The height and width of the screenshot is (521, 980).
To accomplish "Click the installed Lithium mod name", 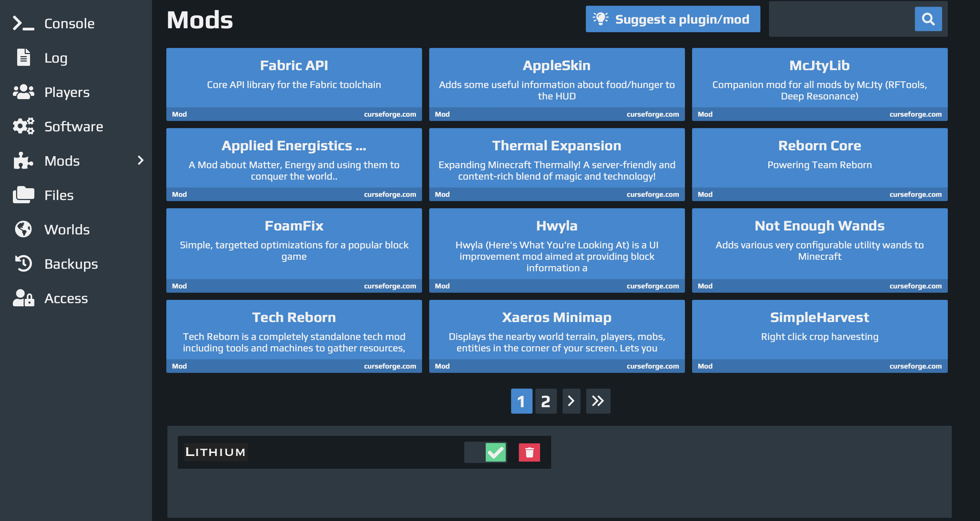I will 215,452.
